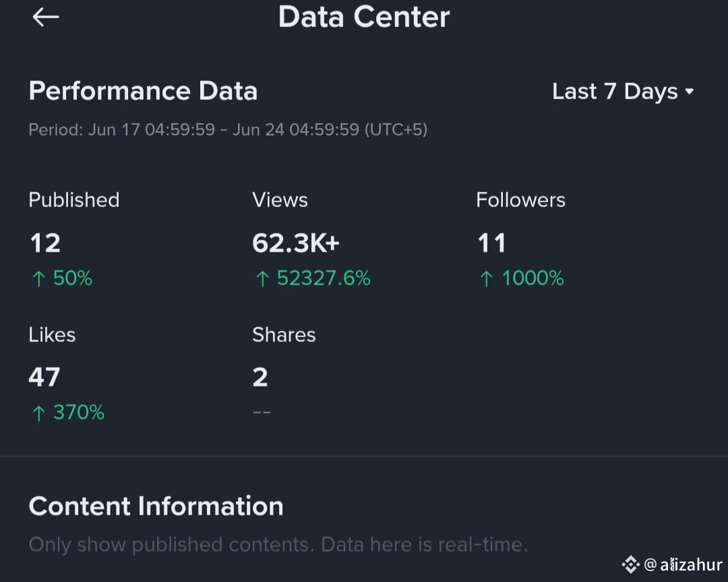Select the Shares count 2

click(x=260, y=377)
